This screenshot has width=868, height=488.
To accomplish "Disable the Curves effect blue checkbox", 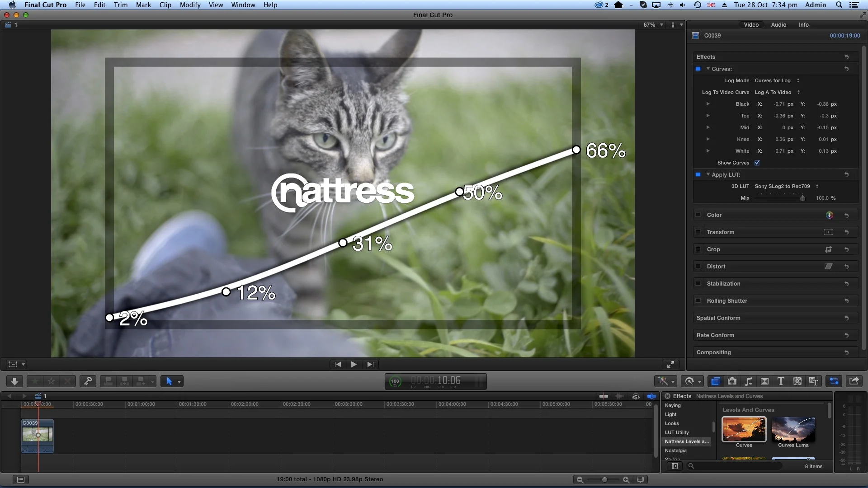I will coord(698,69).
